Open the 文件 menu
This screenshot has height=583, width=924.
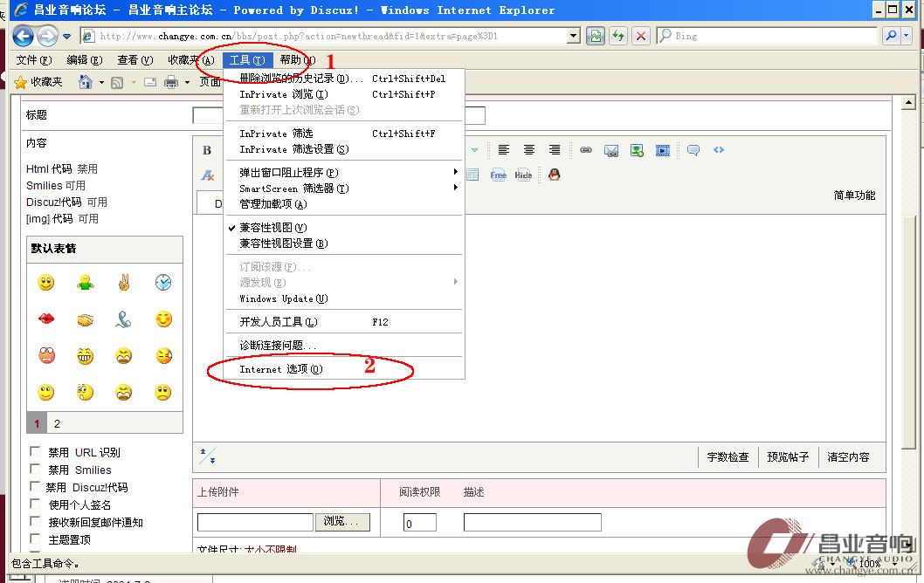click(x=34, y=60)
